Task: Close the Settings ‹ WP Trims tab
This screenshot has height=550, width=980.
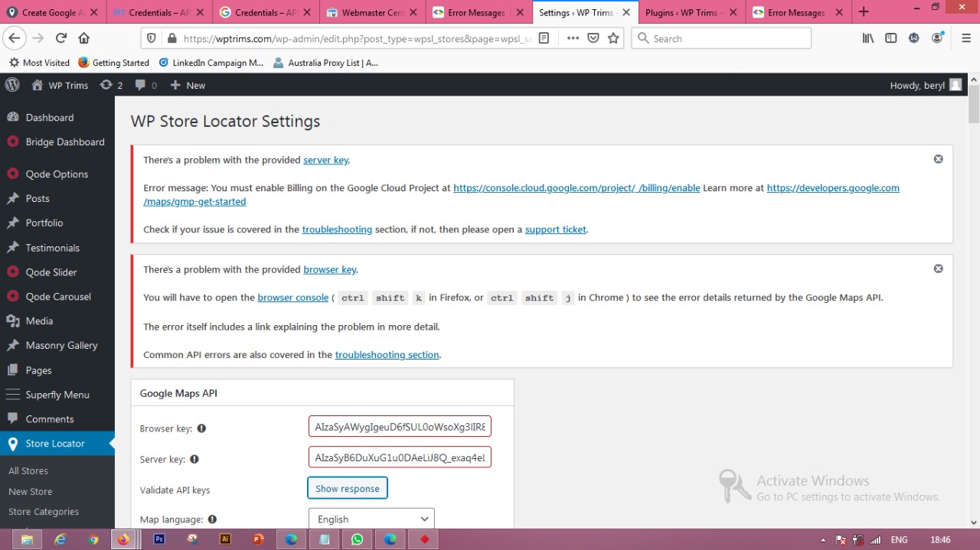Action: (626, 12)
